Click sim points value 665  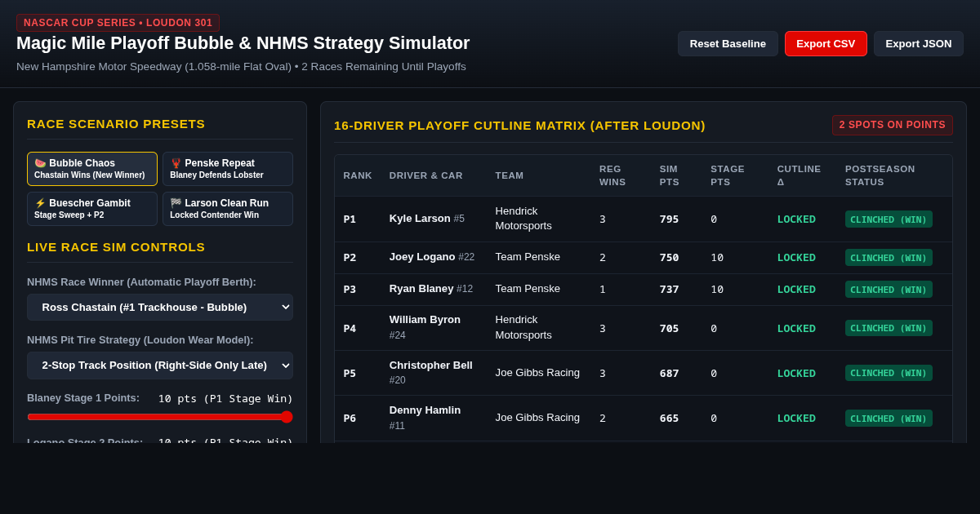(670, 419)
